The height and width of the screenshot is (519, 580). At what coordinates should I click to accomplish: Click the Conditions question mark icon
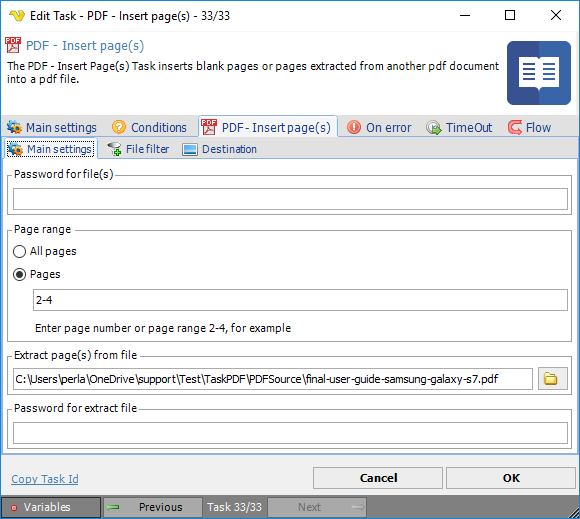[x=119, y=127]
